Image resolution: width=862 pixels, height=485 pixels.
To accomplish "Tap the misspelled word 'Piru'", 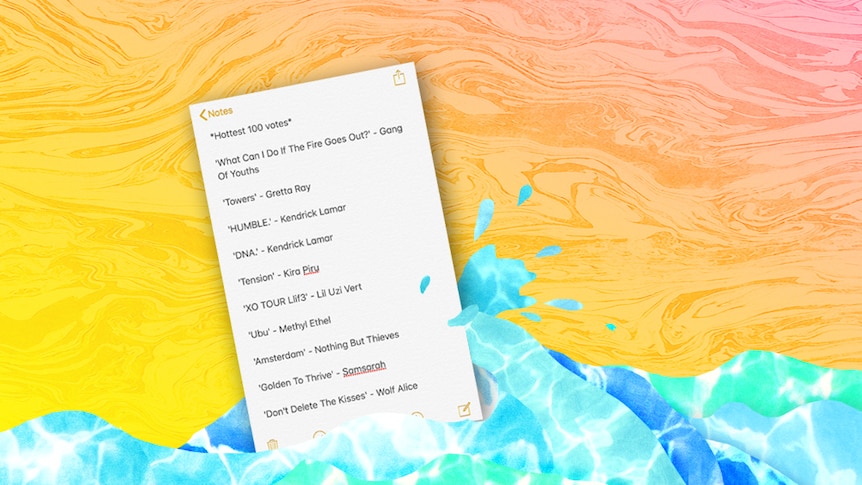I will coord(311,269).
